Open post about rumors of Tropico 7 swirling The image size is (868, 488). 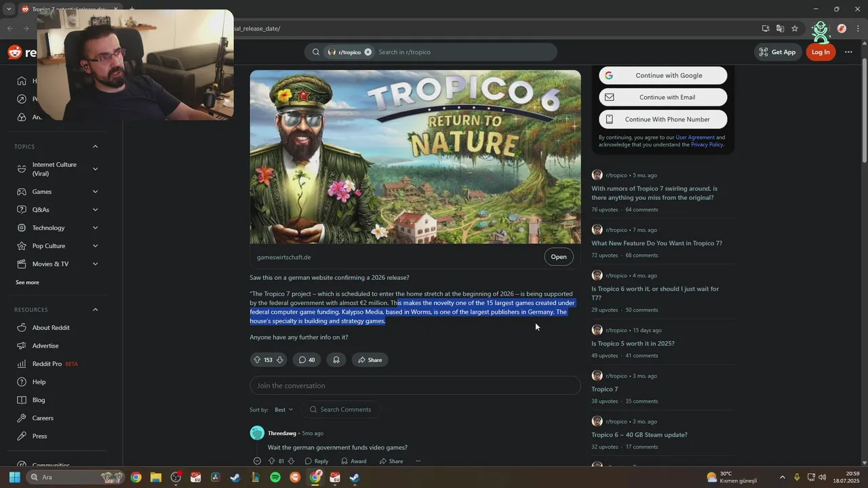[654, 193]
